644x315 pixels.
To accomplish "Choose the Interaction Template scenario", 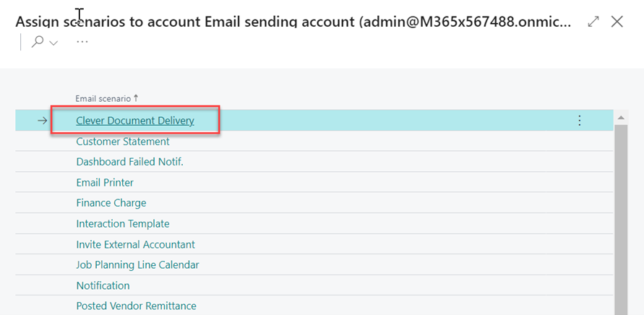I will coord(123,224).
